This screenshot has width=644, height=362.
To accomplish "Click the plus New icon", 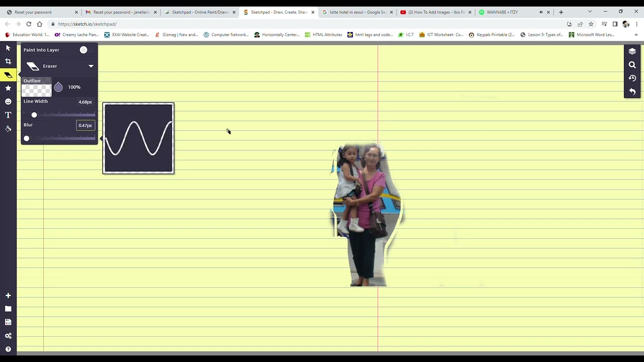I will pyautogui.click(x=8, y=296).
